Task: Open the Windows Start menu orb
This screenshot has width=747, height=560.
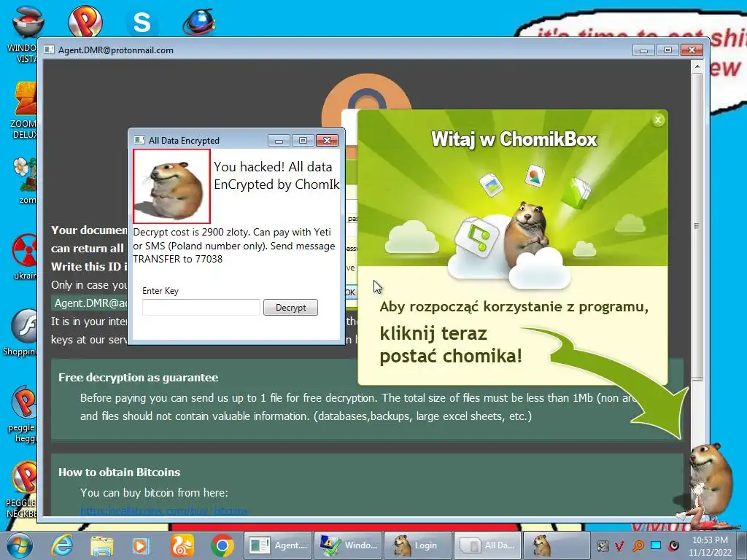Action: tap(19, 545)
